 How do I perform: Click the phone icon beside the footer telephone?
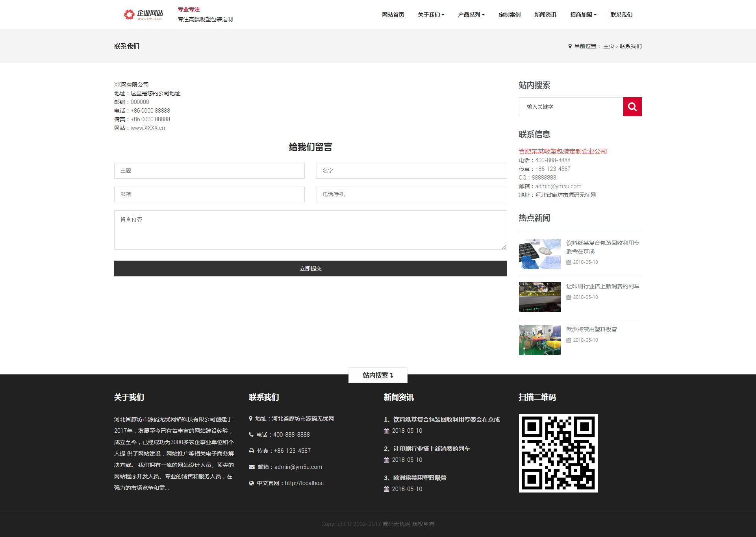pyautogui.click(x=251, y=435)
